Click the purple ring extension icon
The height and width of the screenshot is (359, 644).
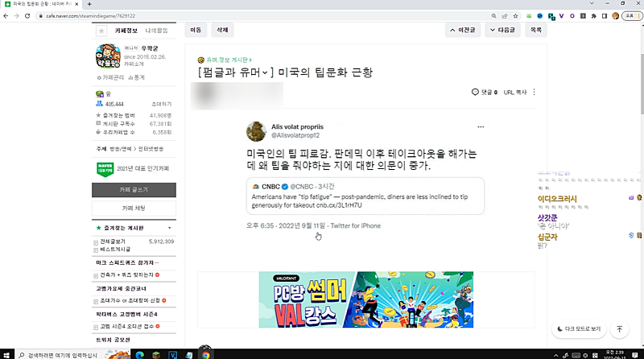pyautogui.click(x=572, y=15)
